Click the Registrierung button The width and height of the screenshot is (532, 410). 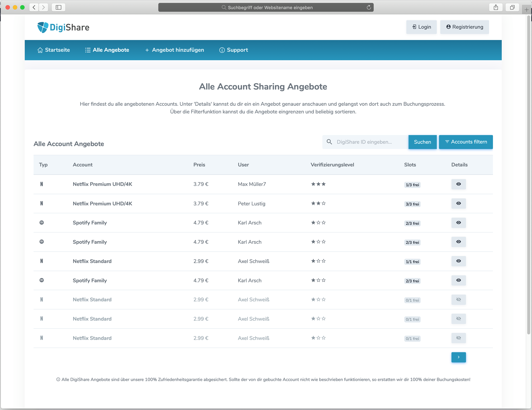464,27
